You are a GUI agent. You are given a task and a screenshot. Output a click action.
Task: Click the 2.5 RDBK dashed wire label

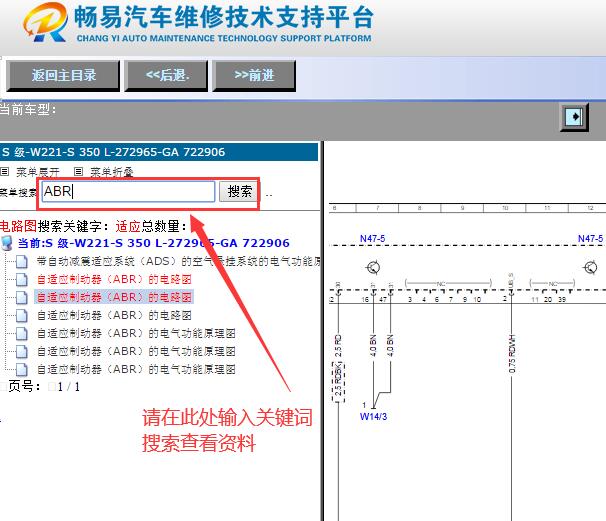click(338, 380)
